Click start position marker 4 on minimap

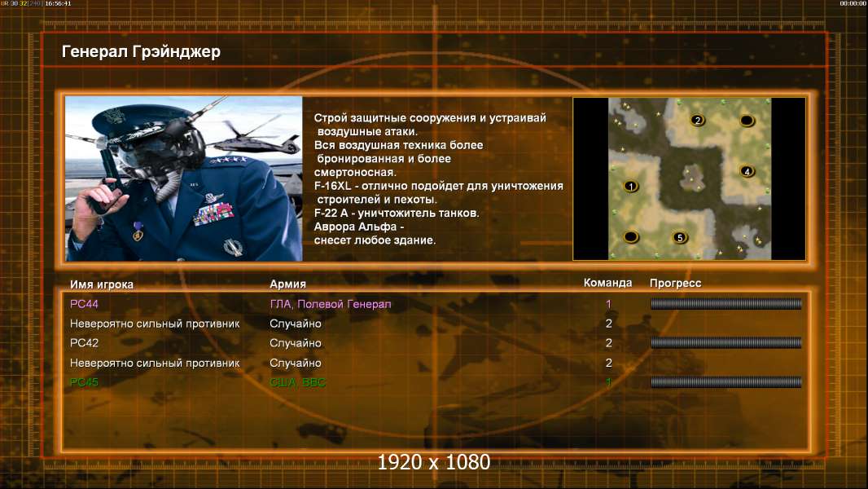tap(747, 171)
